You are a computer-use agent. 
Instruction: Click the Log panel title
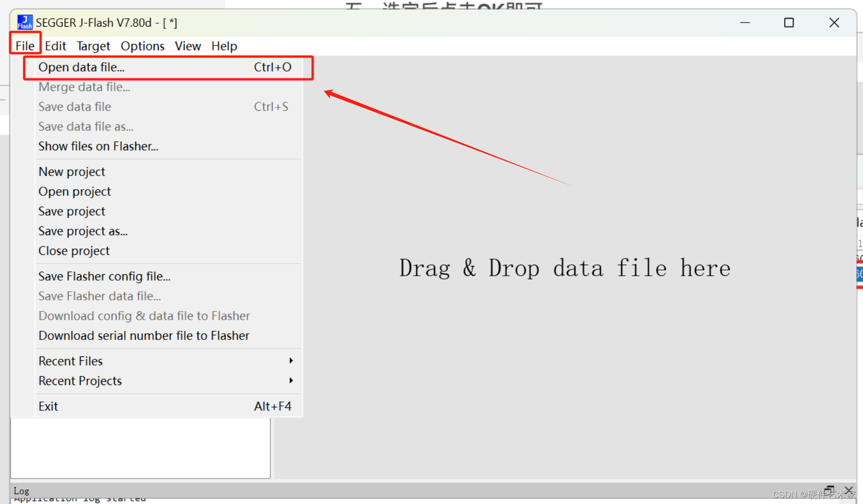21,490
